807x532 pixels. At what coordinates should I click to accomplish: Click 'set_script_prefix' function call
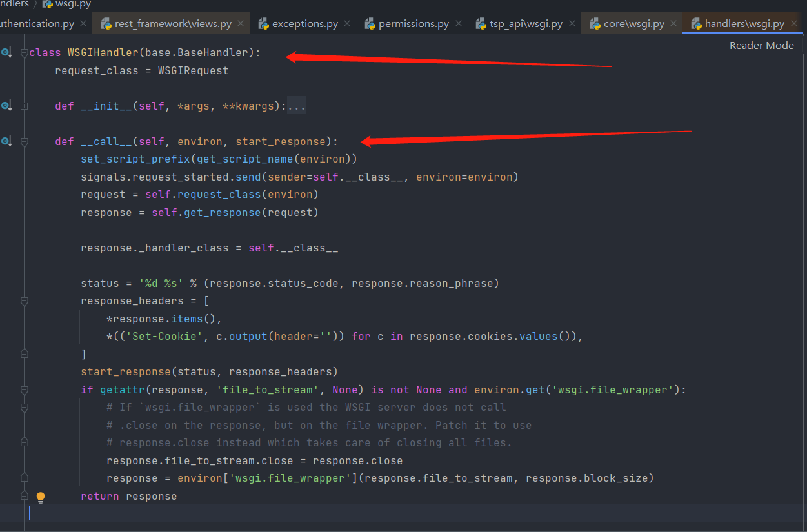coord(135,159)
